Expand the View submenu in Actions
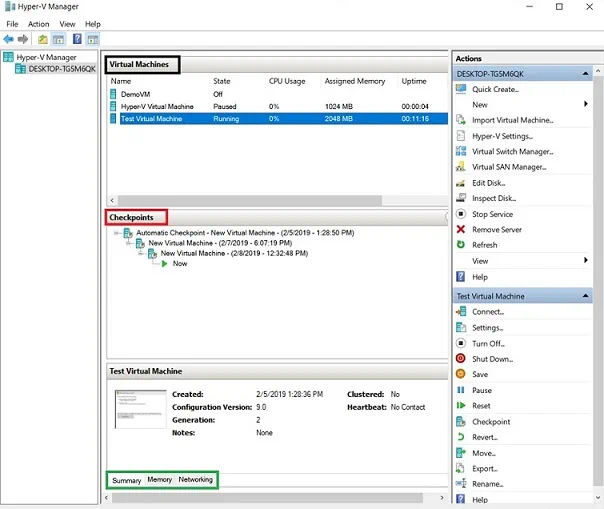 point(584,261)
